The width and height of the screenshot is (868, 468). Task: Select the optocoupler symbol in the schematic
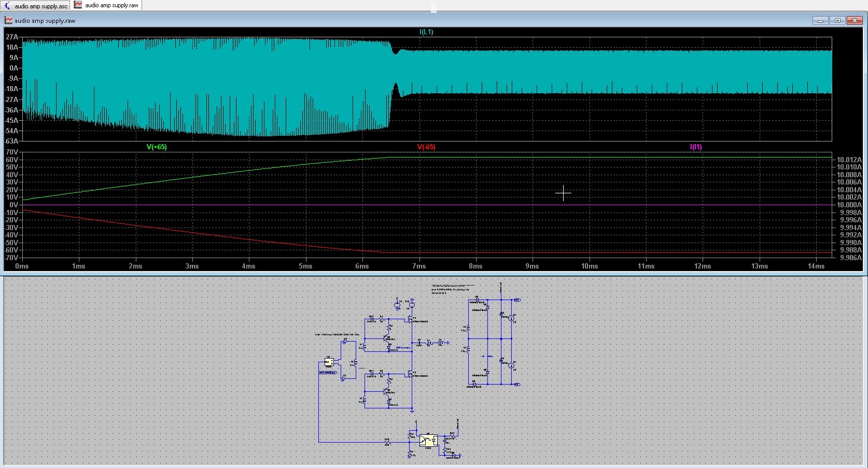pos(428,440)
